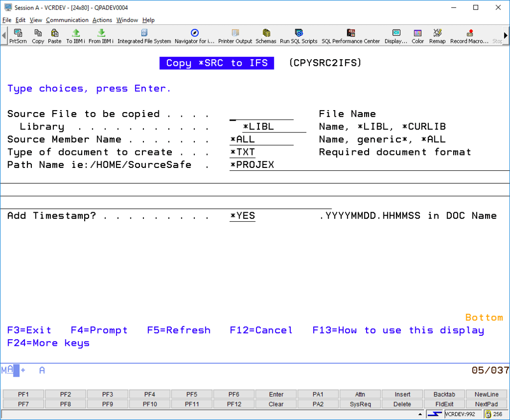Open SQL Performance Center

click(351, 36)
